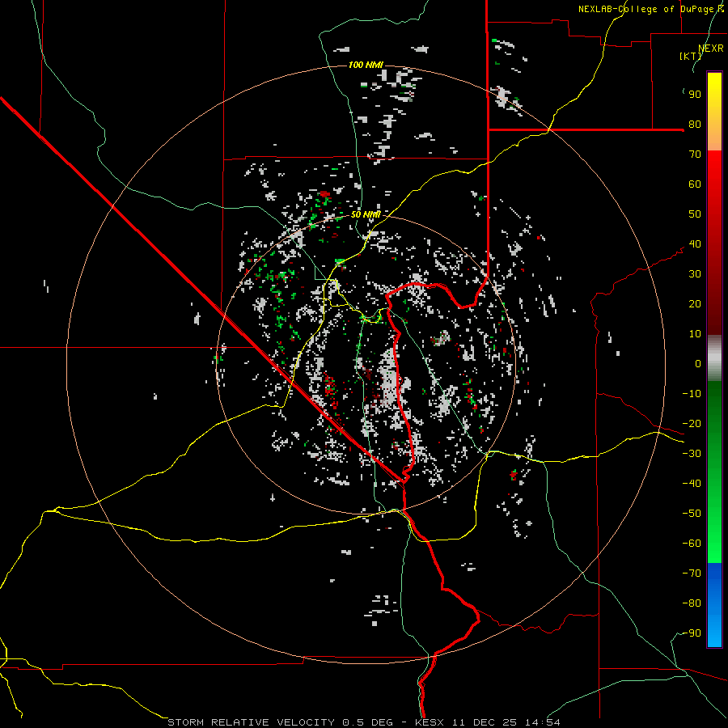This screenshot has height=728, width=728.
Task: Click the positive 90 value on the velocity scale
Action: pos(695,95)
